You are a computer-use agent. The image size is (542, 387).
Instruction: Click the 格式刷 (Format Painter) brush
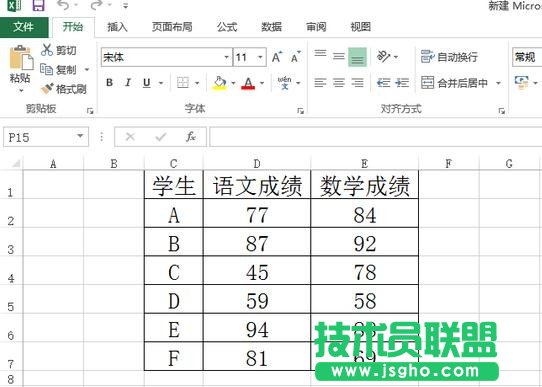pyautogui.click(x=64, y=89)
